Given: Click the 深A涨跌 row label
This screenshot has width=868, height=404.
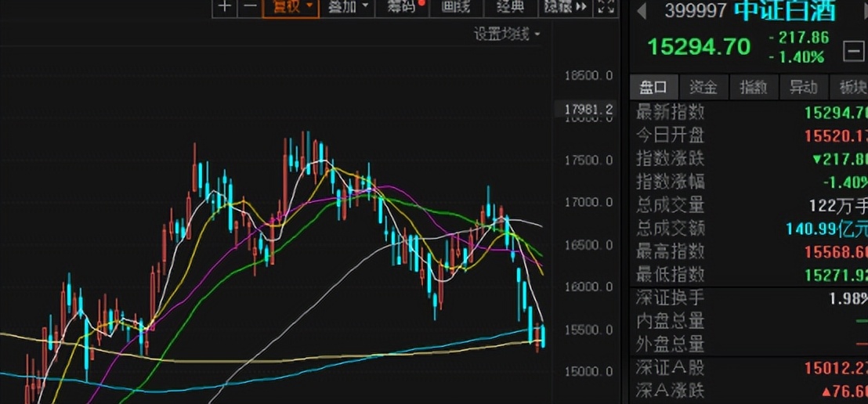Looking at the screenshot, I should [670, 391].
